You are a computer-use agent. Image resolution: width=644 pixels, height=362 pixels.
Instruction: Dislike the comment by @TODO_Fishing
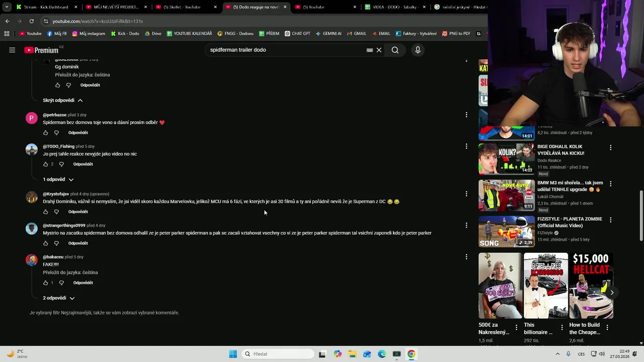click(x=61, y=164)
